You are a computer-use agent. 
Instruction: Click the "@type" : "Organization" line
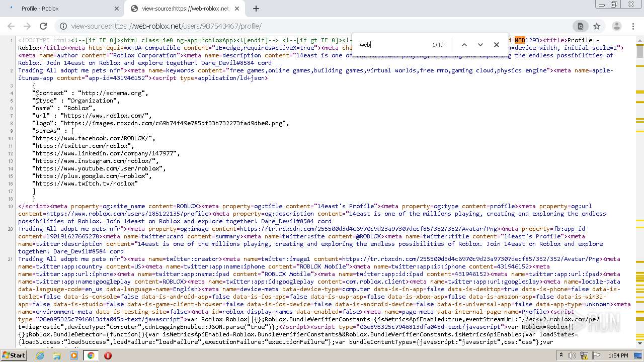point(76,101)
